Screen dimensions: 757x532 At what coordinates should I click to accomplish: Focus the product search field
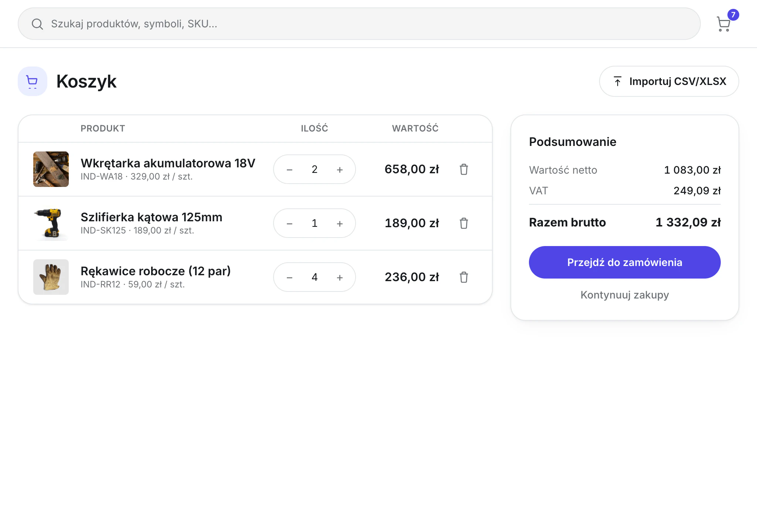pyautogui.click(x=359, y=24)
